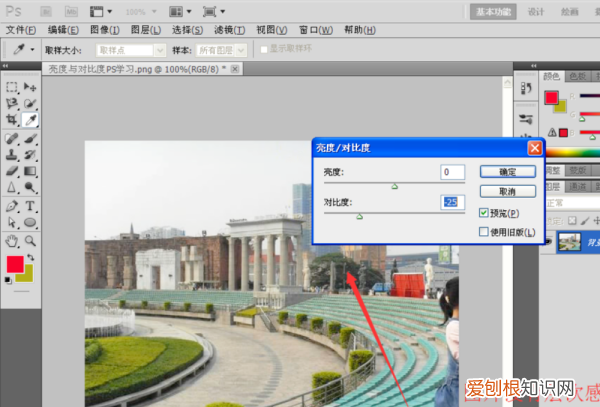The width and height of the screenshot is (600, 407).
Task: Click 取消 in the brightness dialog
Action: [508, 191]
